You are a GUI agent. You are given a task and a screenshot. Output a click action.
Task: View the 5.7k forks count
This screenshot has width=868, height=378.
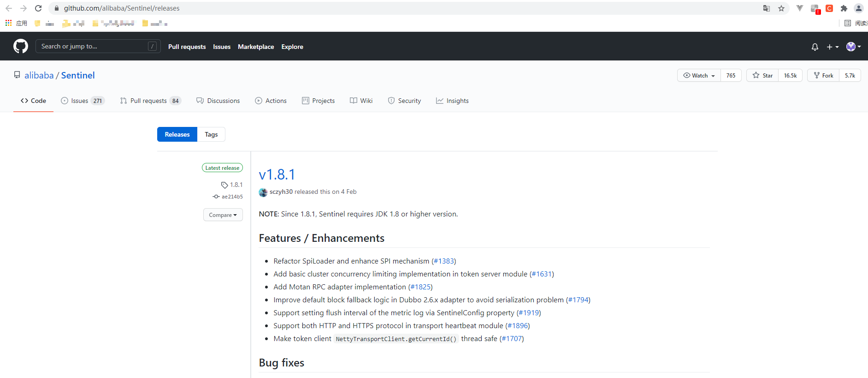pyautogui.click(x=850, y=75)
